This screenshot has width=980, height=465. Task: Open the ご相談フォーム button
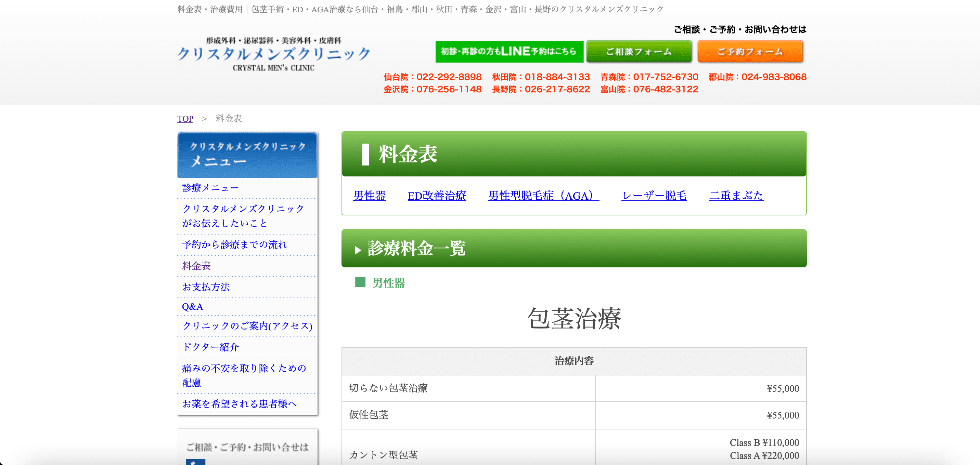click(639, 51)
